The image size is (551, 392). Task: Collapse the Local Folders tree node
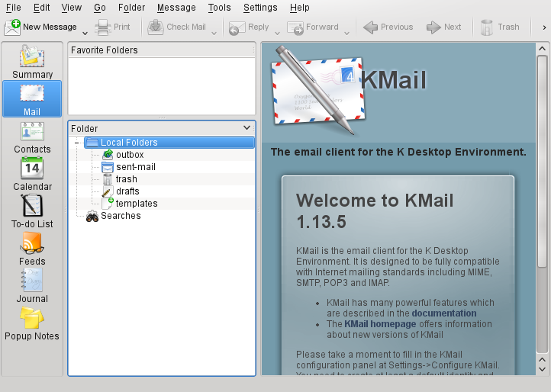(x=76, y=143)
